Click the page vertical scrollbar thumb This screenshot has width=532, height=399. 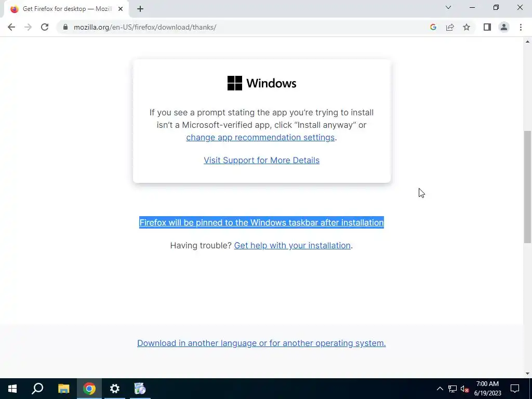527,187
